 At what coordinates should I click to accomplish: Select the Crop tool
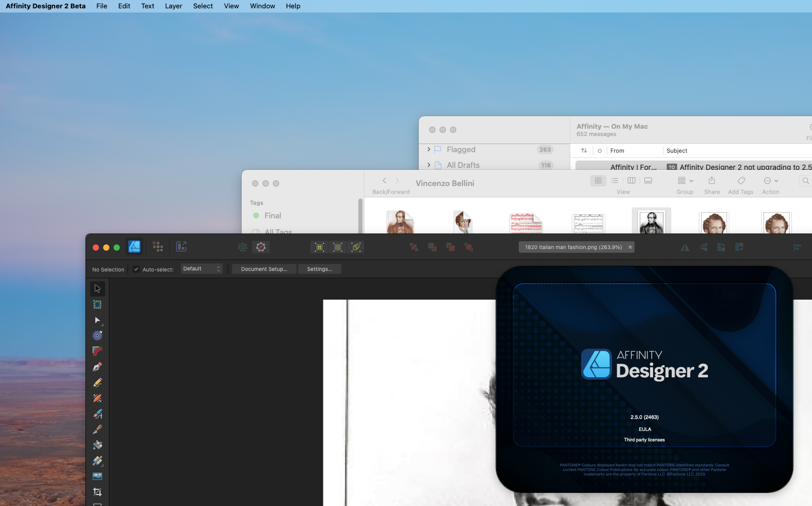97,491
